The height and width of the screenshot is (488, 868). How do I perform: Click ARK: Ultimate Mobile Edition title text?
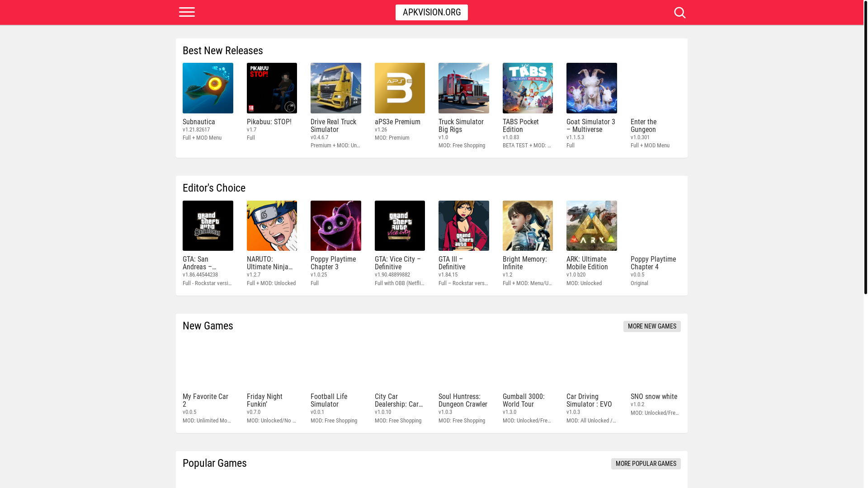click(587, 263)
